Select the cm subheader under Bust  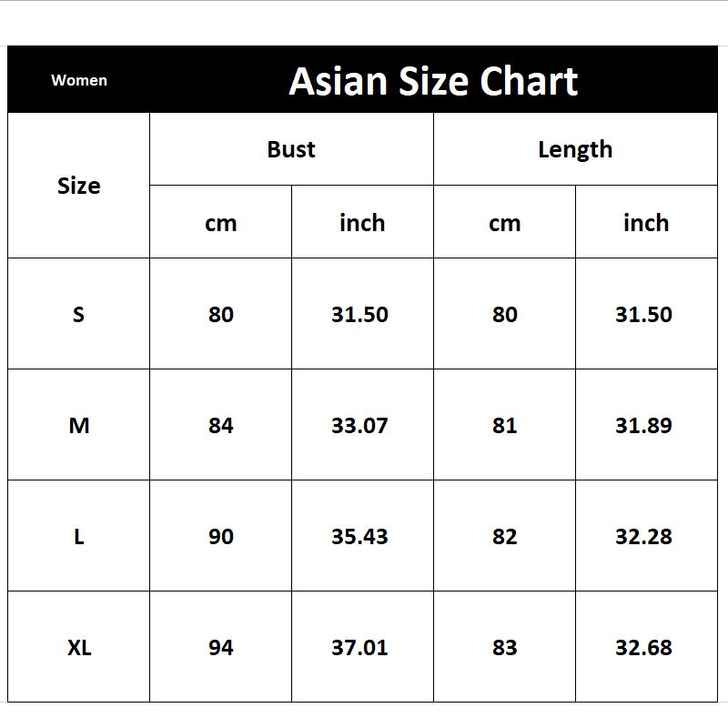point(220,223)
